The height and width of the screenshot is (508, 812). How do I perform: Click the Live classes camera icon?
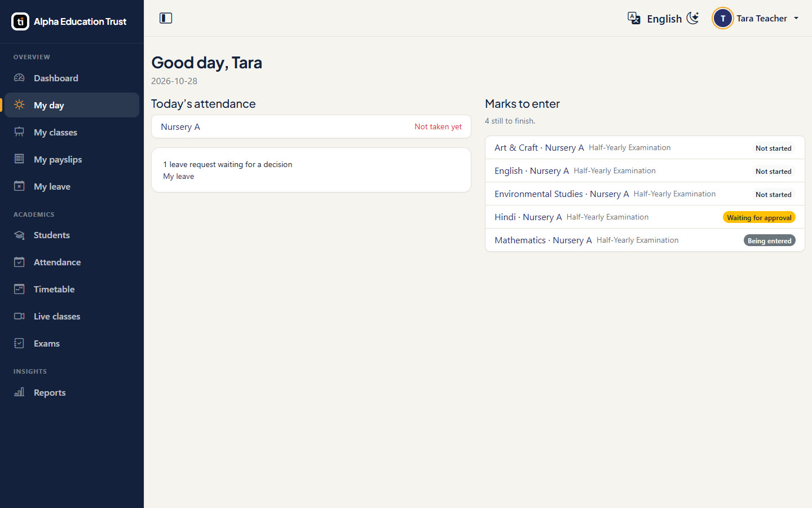click(x=19, y=316)
